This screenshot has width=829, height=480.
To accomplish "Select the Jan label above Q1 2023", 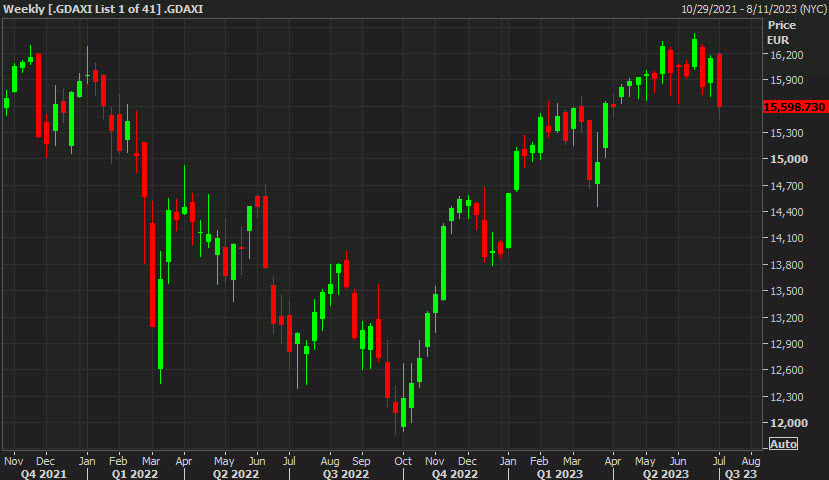I will click(508, 461).
